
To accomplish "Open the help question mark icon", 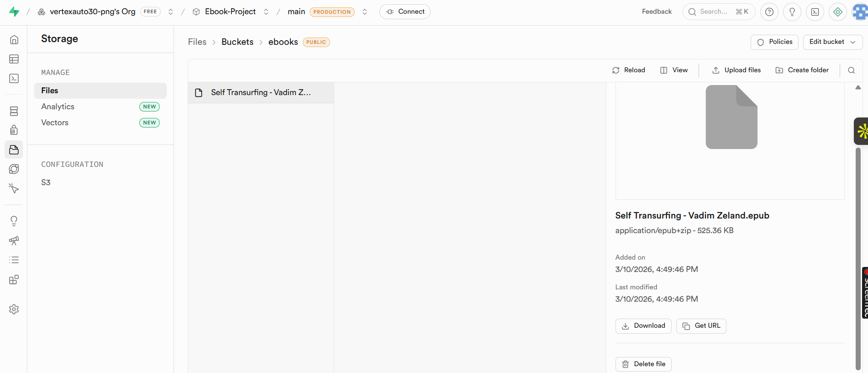I will 769,12.
